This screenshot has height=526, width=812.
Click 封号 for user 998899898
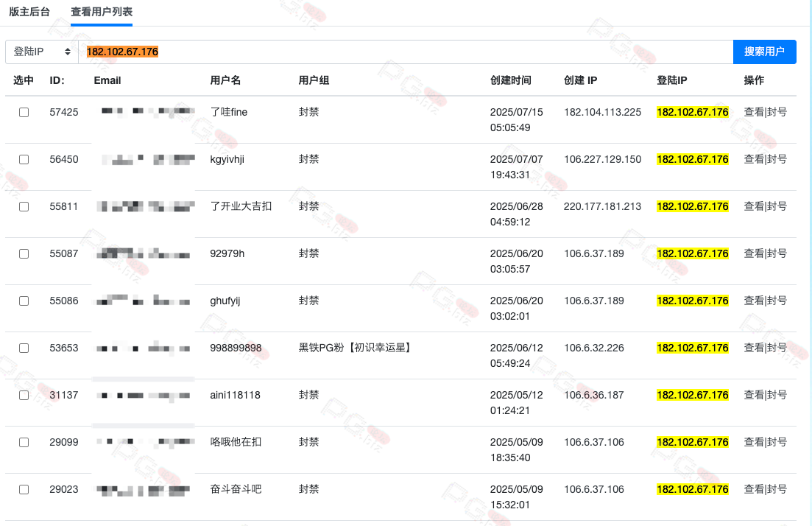777,348
